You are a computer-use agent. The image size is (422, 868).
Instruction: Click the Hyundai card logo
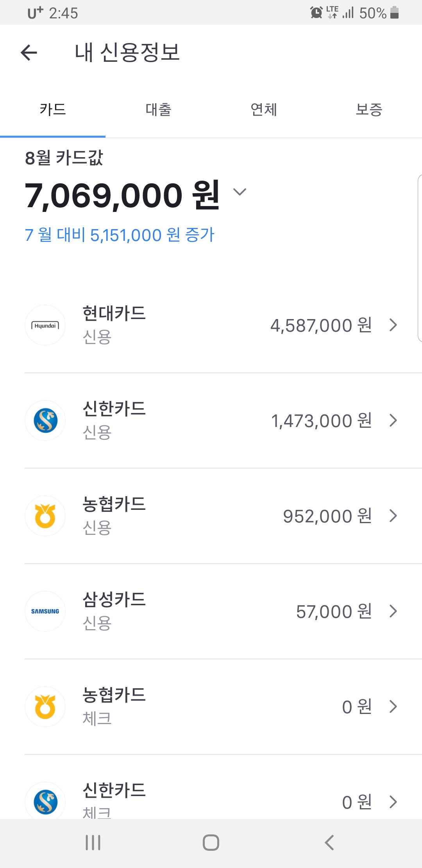point(45,325)
